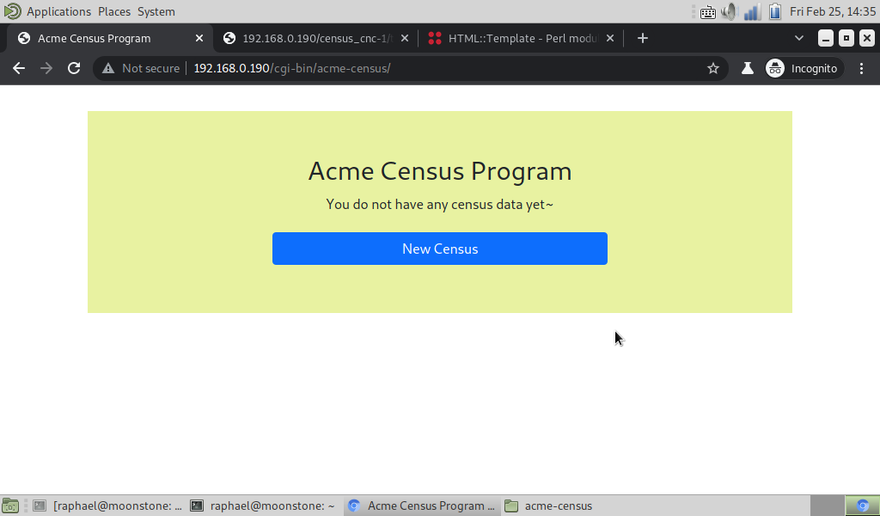Image resolution: width=880 pixels, height=516 pixels.
Task: Reload the current page
Action: 73,68
